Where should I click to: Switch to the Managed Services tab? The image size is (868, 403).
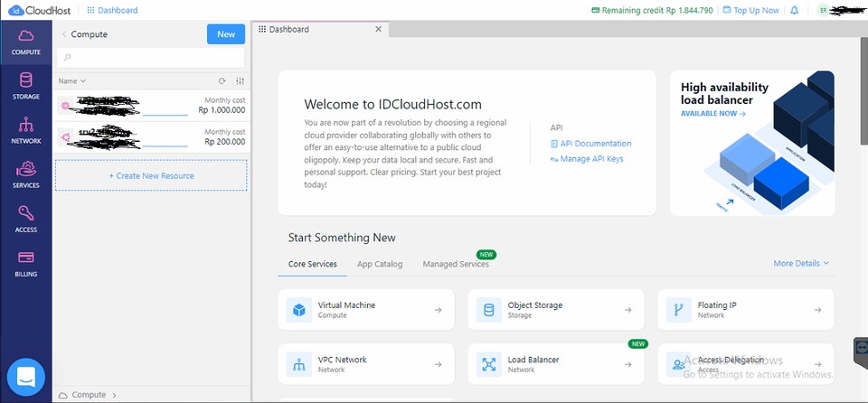456,264
